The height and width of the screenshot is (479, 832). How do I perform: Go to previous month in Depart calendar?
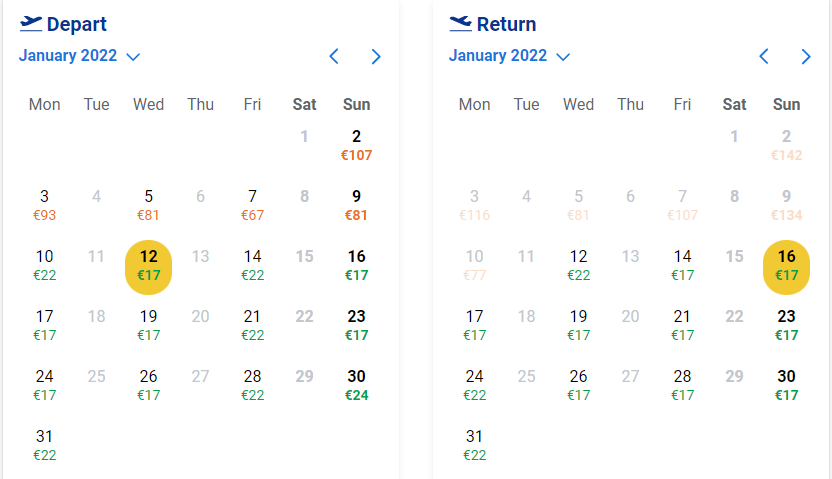334,56
